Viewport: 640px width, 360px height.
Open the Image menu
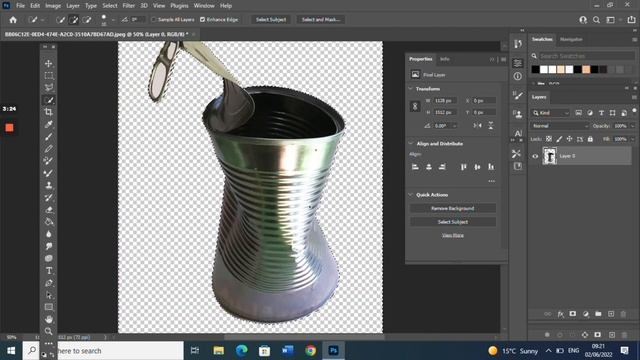53,6
